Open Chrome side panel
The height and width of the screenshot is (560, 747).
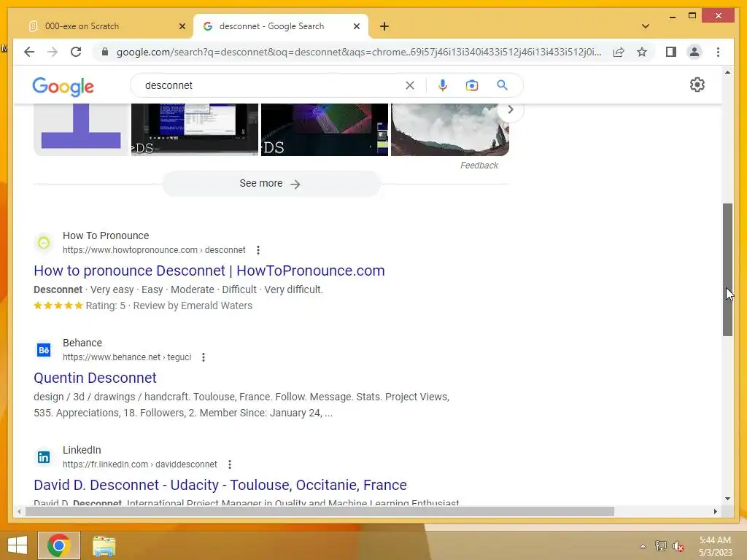point(671,52)
